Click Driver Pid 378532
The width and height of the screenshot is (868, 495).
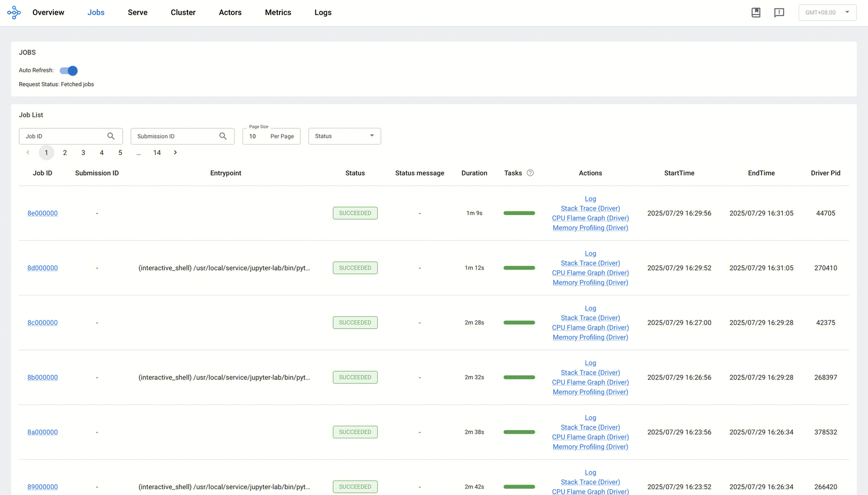pos(826,432)
